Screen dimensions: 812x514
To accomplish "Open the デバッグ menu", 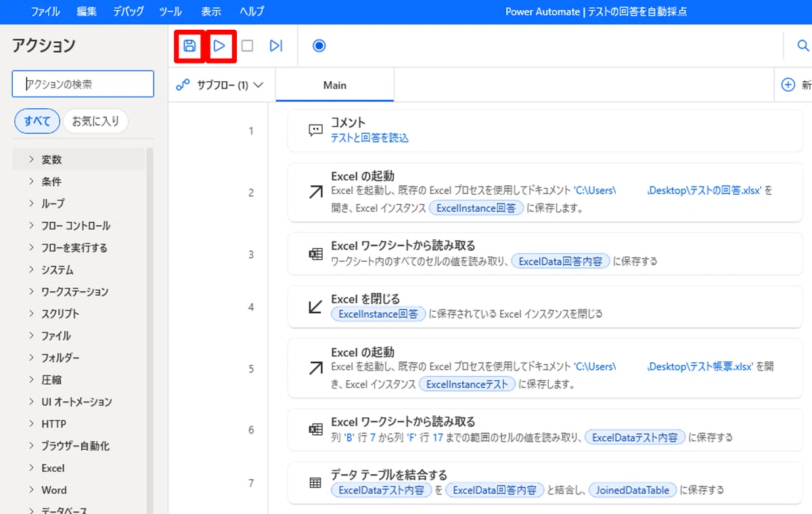I will tap(129, 11).
